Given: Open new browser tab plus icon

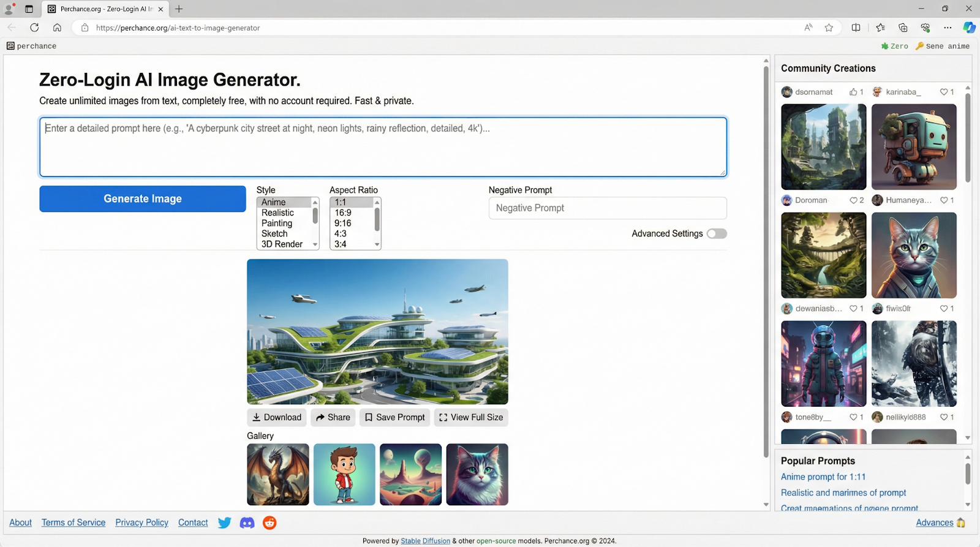Looking at the screenshot, I should tap(179, 9).
